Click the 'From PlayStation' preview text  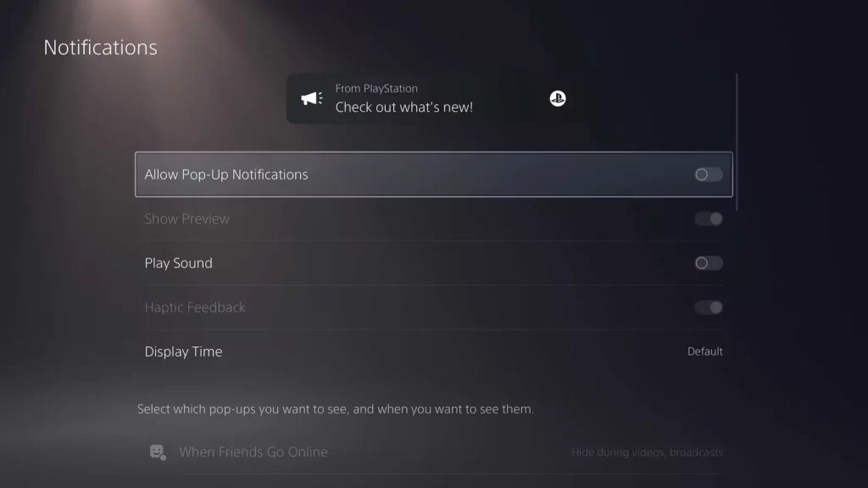376,88
